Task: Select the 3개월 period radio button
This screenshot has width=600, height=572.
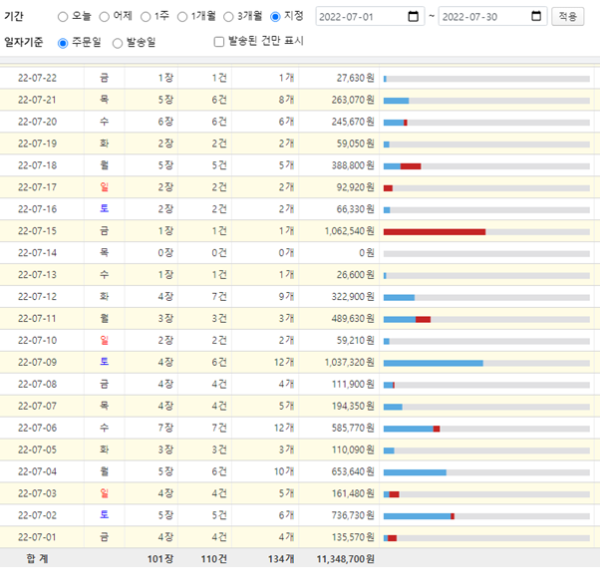Action: [228, 17]
